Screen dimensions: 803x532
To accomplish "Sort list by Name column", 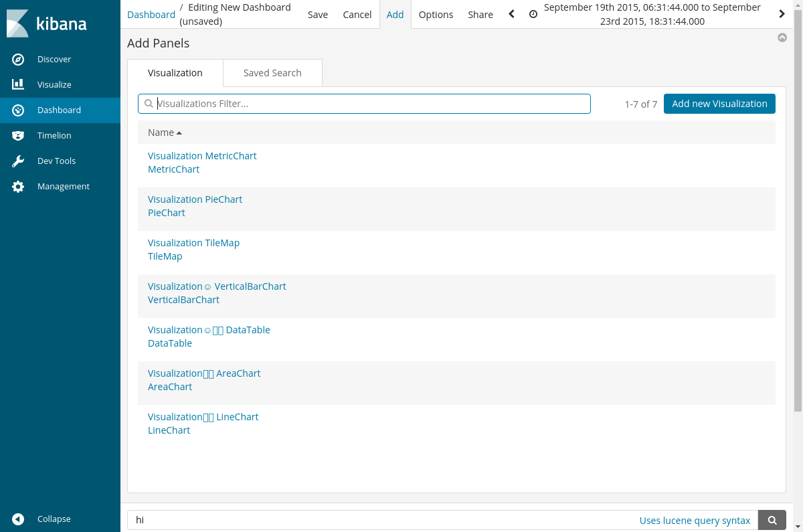I will tap(165, 132).
